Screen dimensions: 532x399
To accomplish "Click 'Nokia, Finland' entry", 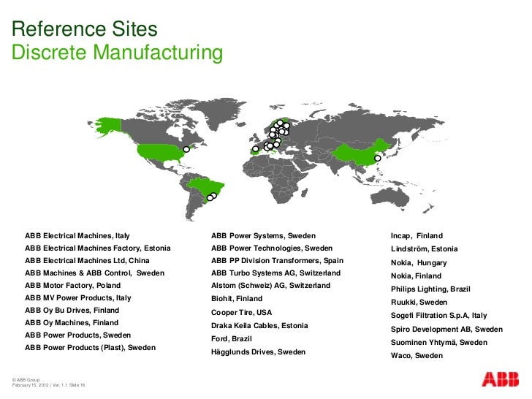I will pos(416,276).
